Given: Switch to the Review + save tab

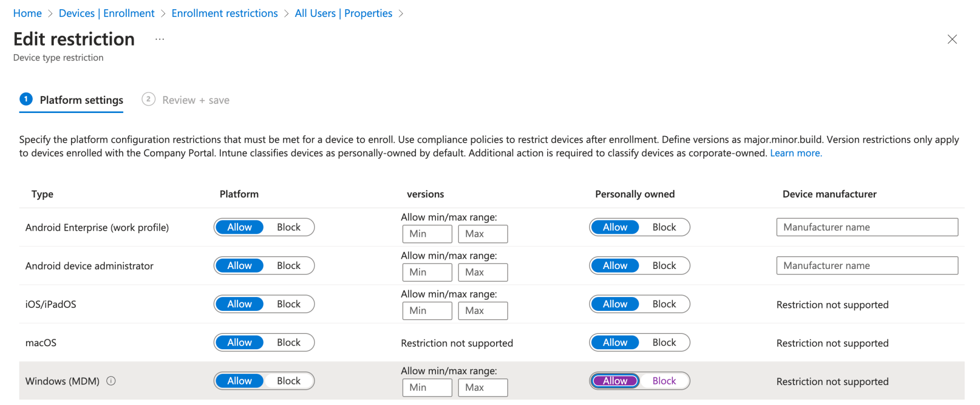Looking at the screenshot, I should click(195, 100).
